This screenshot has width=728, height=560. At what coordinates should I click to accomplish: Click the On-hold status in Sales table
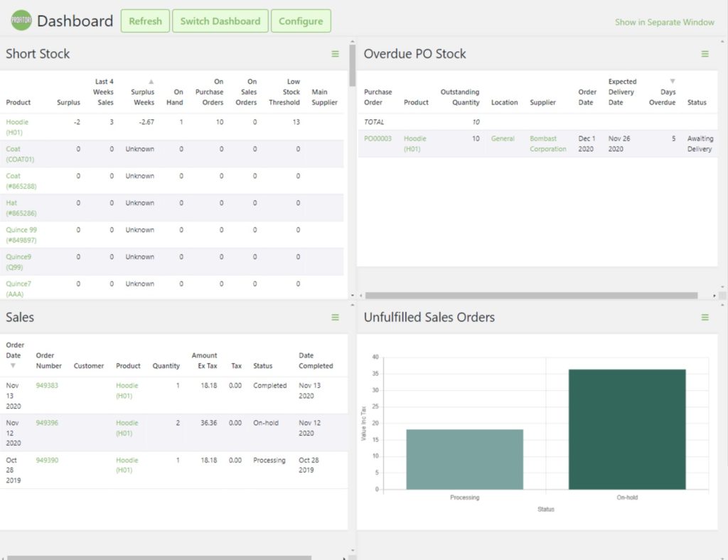click(x=266, y=423)
